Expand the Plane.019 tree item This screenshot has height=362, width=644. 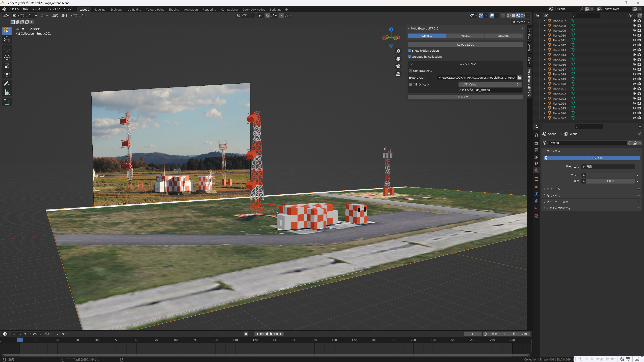(545, 79)
